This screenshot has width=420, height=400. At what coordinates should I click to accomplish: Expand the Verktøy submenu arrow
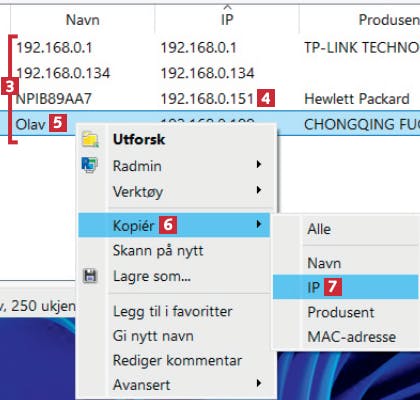click(x=259, y=190)
